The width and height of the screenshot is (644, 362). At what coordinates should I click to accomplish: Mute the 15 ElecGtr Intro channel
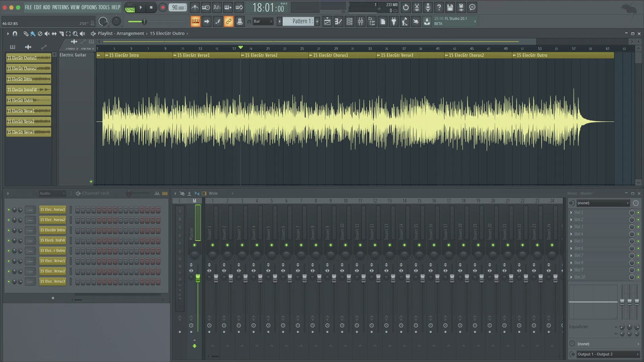point(9,230)
